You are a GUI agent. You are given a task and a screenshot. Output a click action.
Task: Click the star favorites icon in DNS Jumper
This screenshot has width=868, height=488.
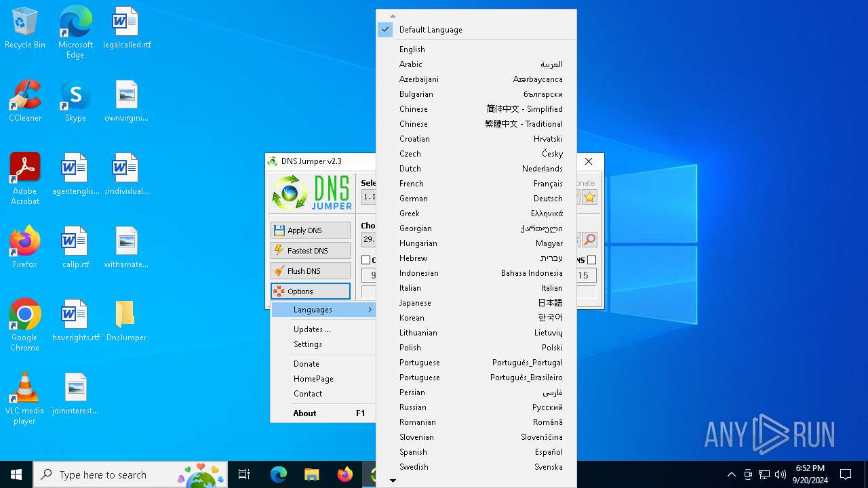pos(589,197)
